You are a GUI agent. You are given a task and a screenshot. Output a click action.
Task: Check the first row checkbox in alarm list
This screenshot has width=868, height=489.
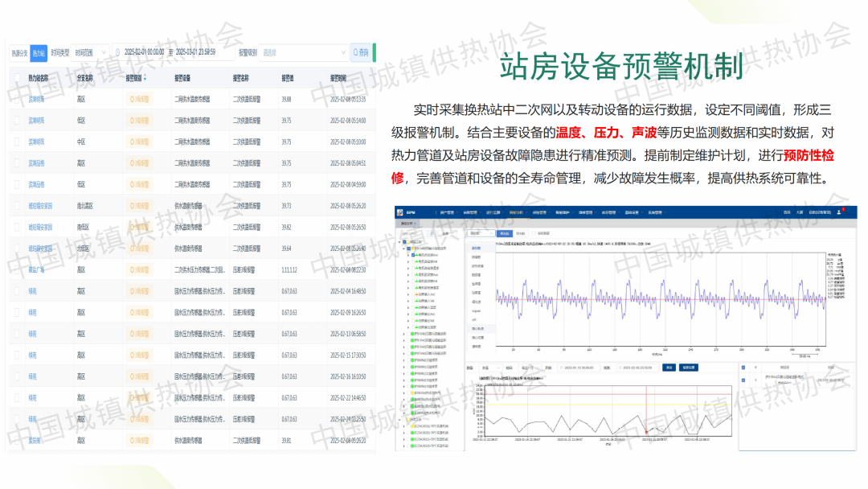[x=744, y=380]
